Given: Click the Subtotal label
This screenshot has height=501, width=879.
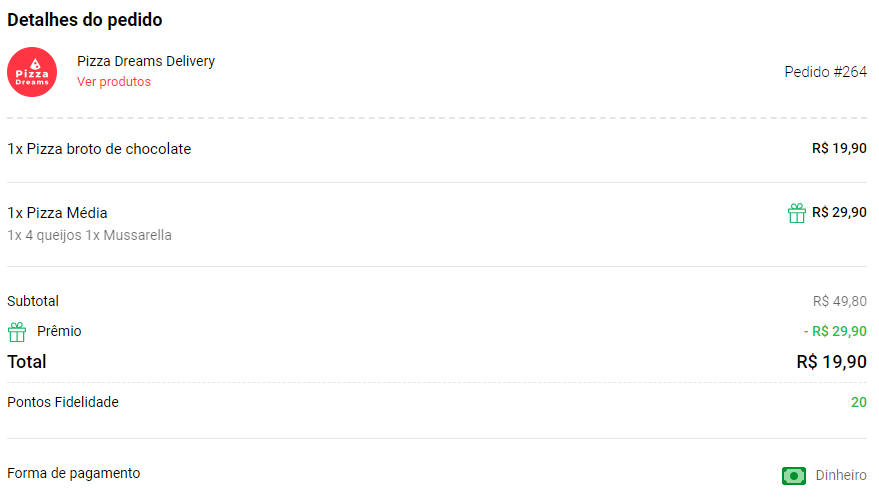Looking at the screenshot, I should click(33, 301).
